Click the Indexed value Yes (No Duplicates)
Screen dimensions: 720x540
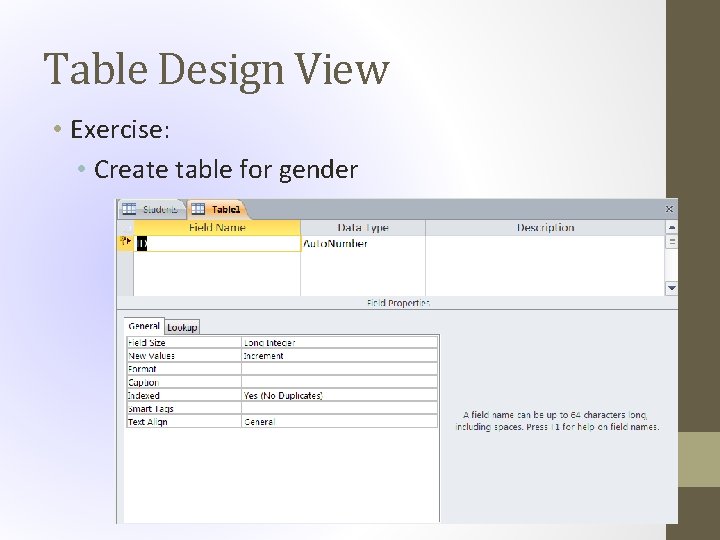click(x=339, y=395)
